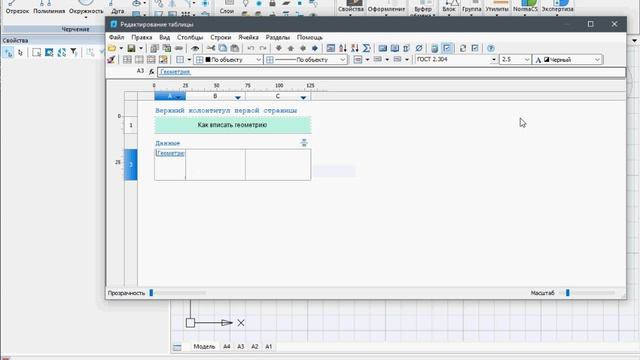Open the Помощь menu
Viewport: 640px width, 360px height.
pyautogui.click(x=310, y=37)
